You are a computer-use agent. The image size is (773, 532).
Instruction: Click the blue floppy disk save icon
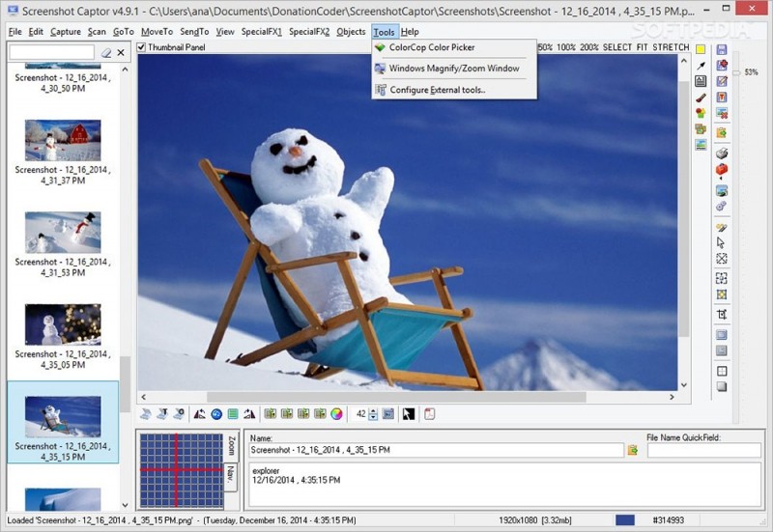pyautogui.click(x=722, y=50)
